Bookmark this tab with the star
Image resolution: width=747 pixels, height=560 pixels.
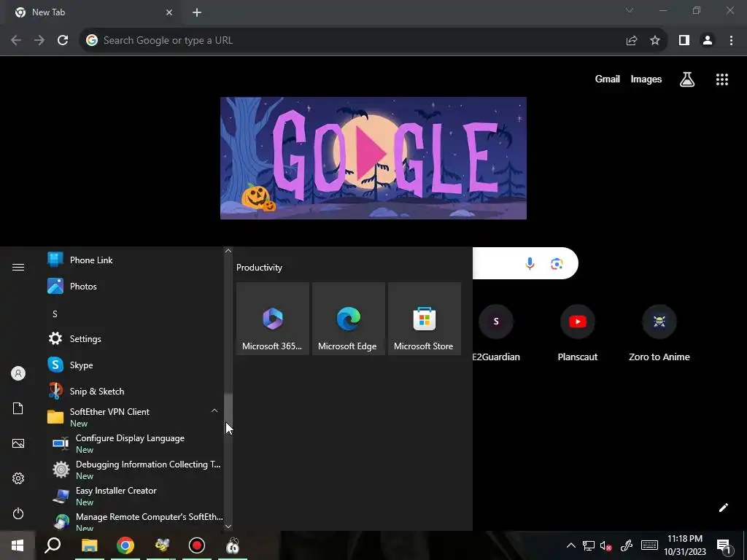655,41
